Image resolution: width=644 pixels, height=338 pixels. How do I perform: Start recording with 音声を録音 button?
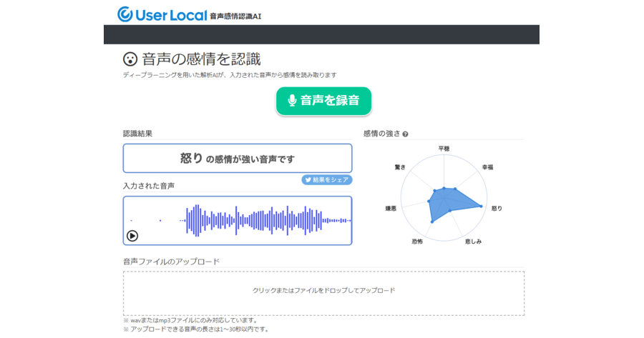[323, 101]
